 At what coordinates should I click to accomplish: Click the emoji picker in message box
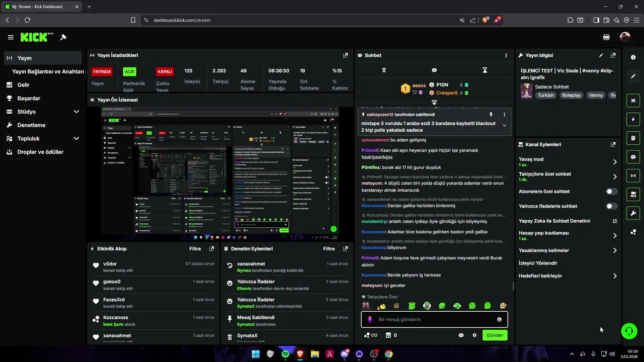click(x=499, y=319)
